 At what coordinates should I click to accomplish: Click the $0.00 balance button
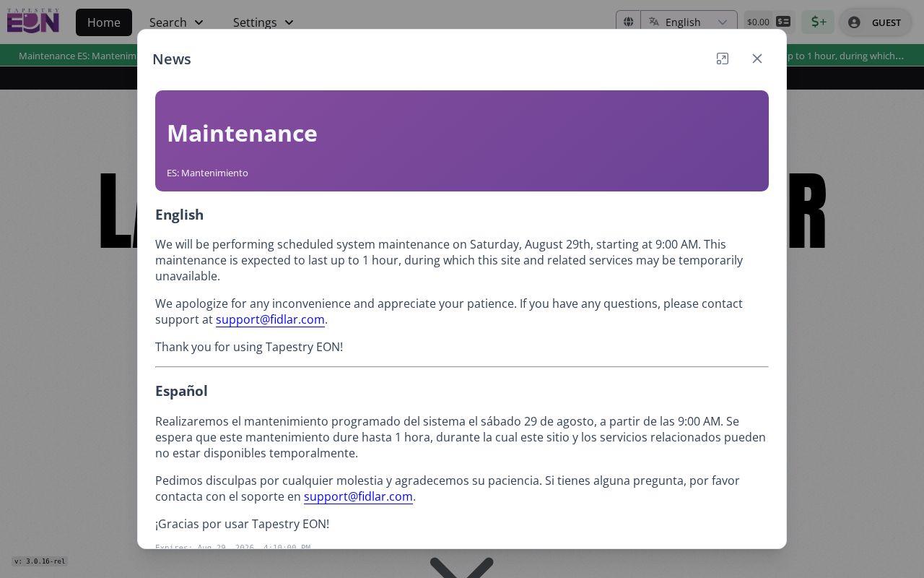(769, 22)
